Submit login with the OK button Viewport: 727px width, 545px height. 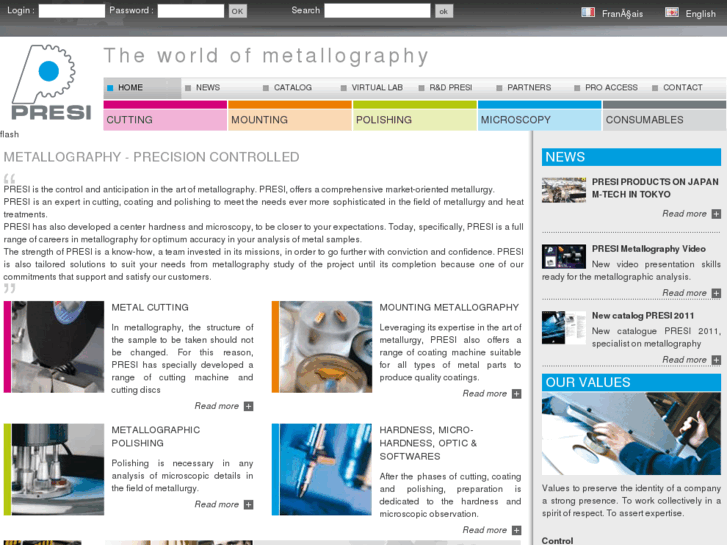point(237,11)
